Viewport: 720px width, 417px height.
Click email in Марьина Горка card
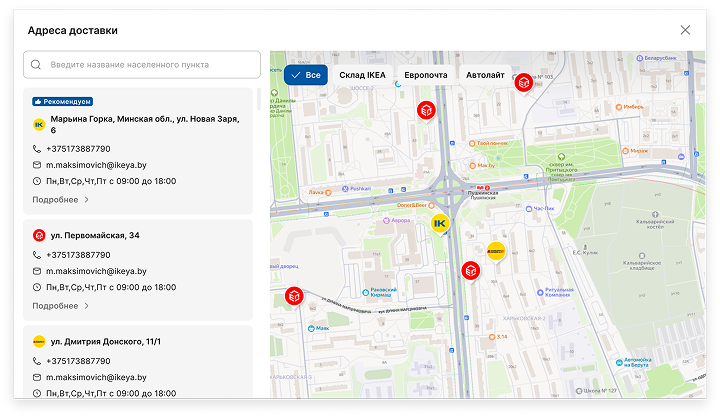[96, 165]
